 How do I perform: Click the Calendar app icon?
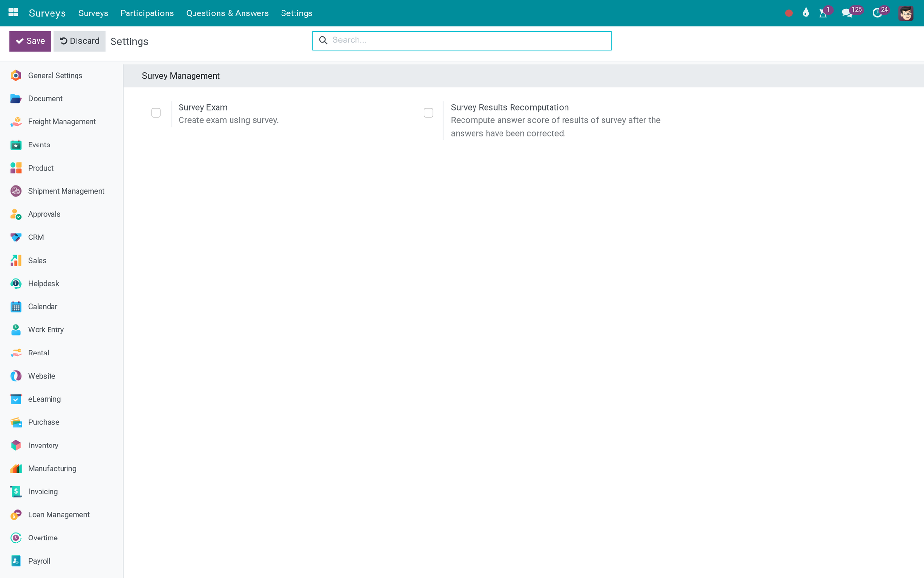click(x=16, y=306)
